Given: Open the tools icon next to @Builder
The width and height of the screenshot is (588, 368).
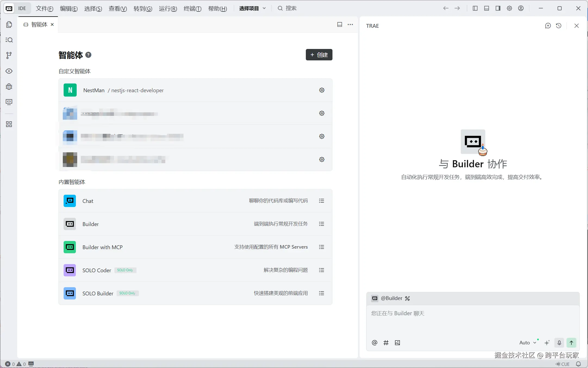Looking at the screenshot, I should click(407, 298).
